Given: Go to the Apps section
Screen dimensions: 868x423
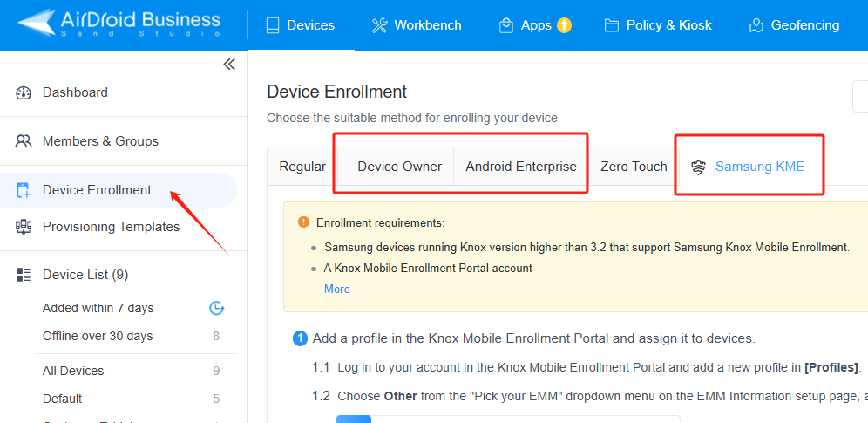Looking at the screenshot, I should coord(535,25).
